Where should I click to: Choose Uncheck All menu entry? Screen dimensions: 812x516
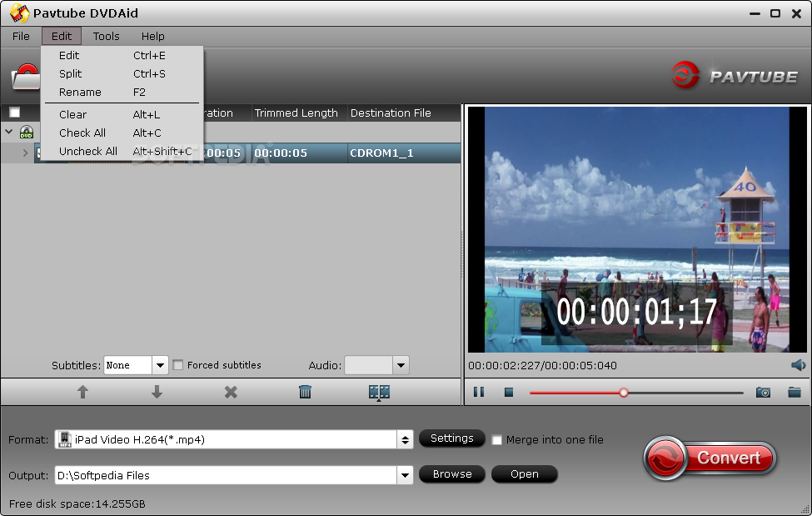[122, 152]
